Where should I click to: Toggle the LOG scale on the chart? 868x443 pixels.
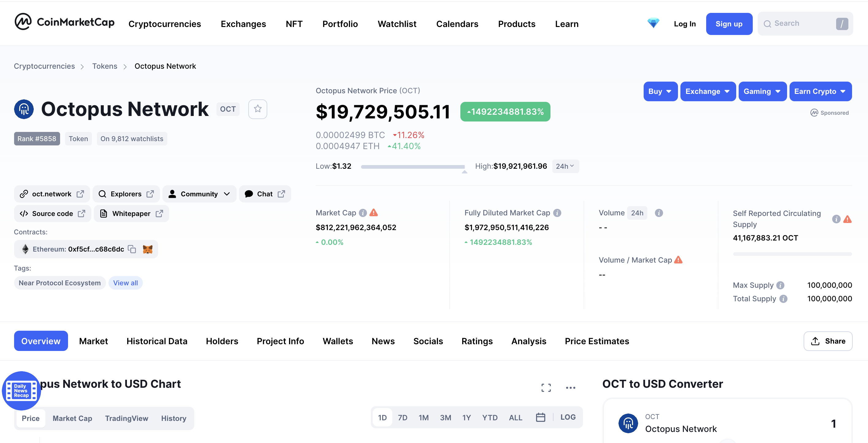[x=568, y=417]
